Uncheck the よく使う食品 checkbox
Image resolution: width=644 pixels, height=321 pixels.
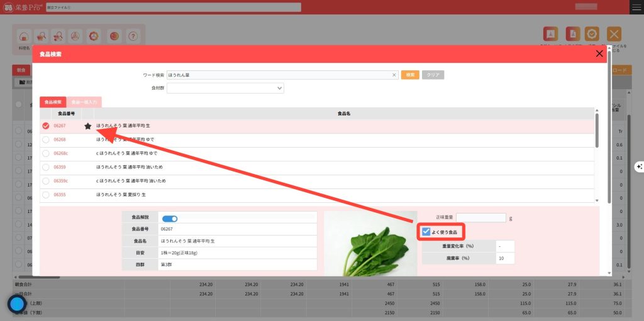(x=426, y=232)
